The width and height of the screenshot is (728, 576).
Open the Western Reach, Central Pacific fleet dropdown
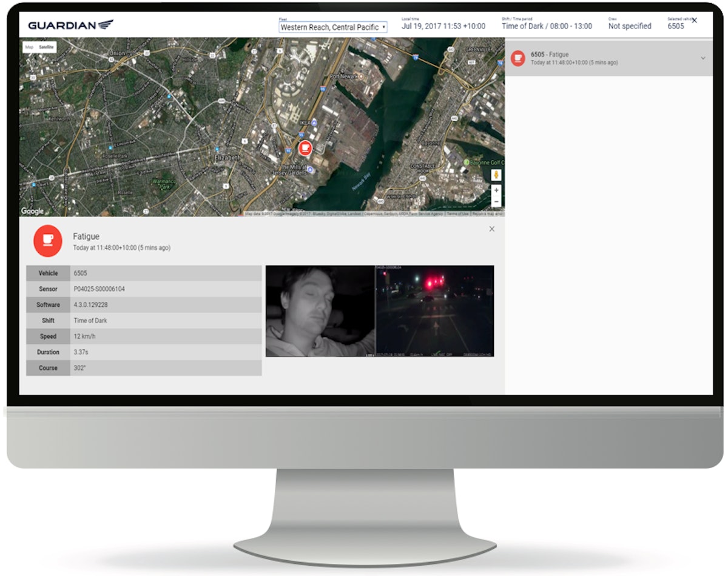(x=334, y=27)
